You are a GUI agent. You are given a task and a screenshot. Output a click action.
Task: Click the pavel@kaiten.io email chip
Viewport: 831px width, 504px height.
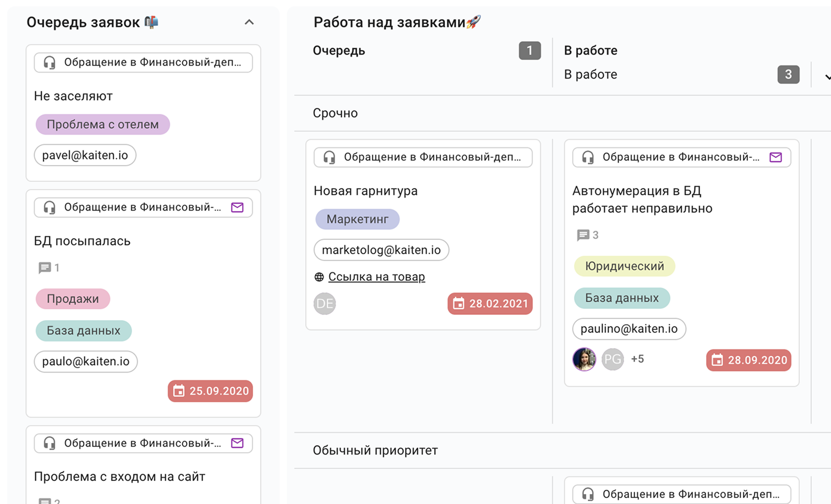[85, 155]
